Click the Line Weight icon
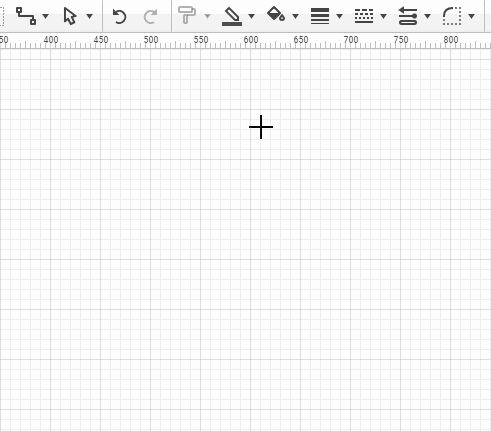Screen dimensions: 491x431 pos(320,16)
